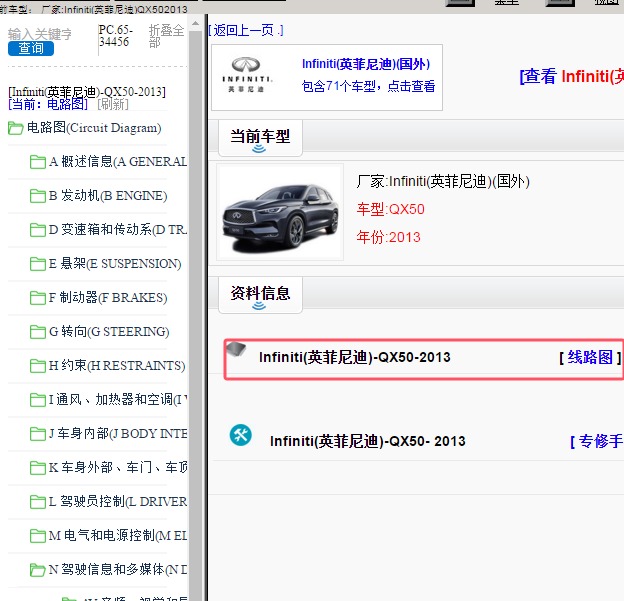This screenshot has height=601, width=624.
Task: Expand F 制动器 (F BRAKES) item
Action: (108, 297)
